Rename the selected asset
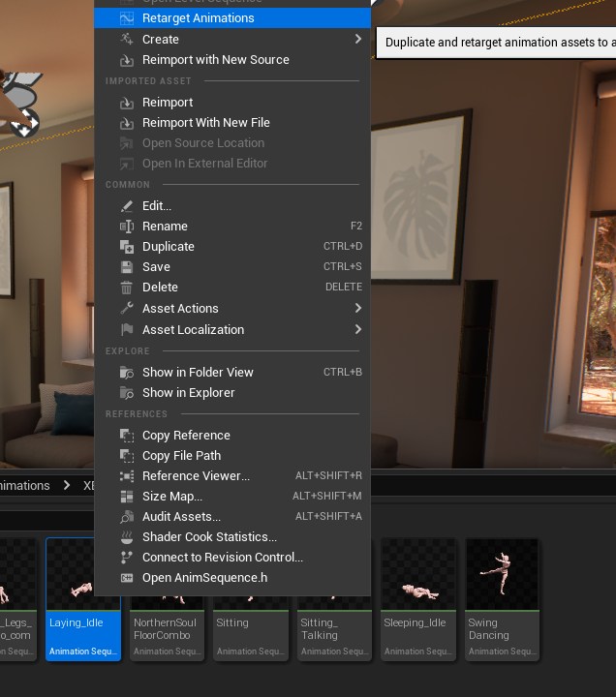This screenshot has width=616, height=697. tap(232, 227)
